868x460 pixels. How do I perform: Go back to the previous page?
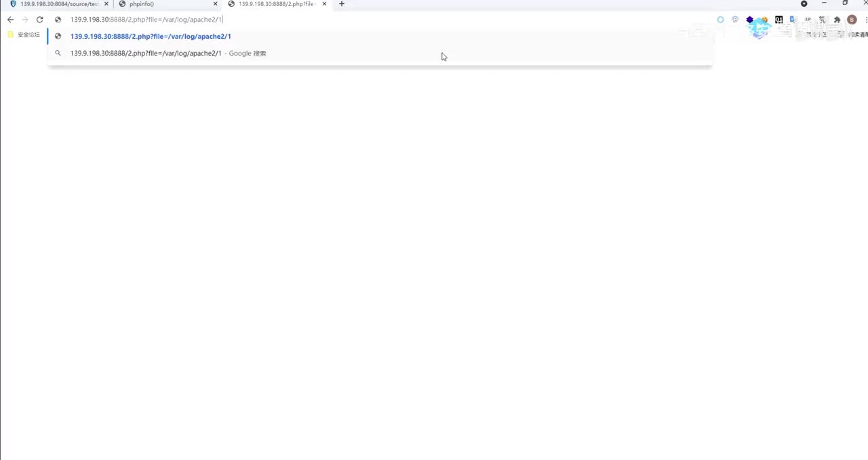pyautogui.click(x=10, y=20)
